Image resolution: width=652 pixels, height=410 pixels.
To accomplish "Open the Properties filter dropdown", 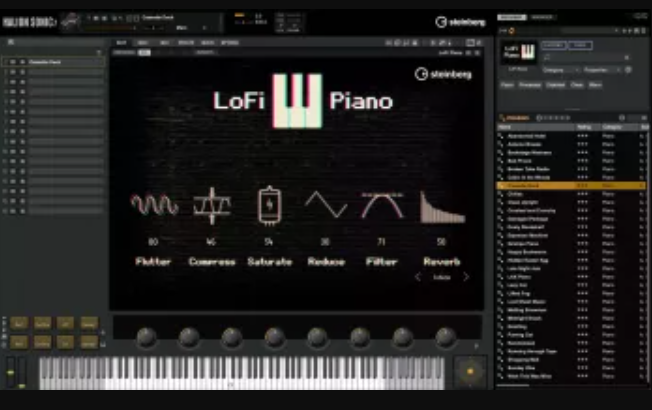I will pyautogui.click(x=602, y=70).
